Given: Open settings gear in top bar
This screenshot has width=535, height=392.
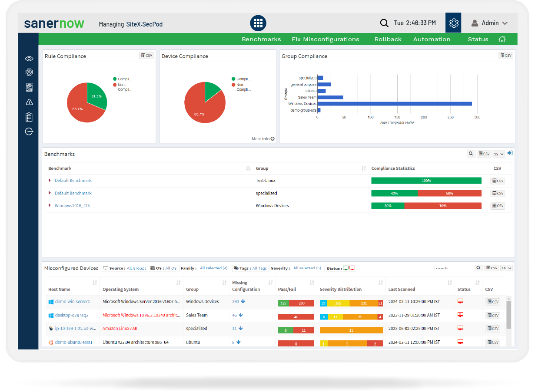Looking at the screenshot, I should point(454,23).
